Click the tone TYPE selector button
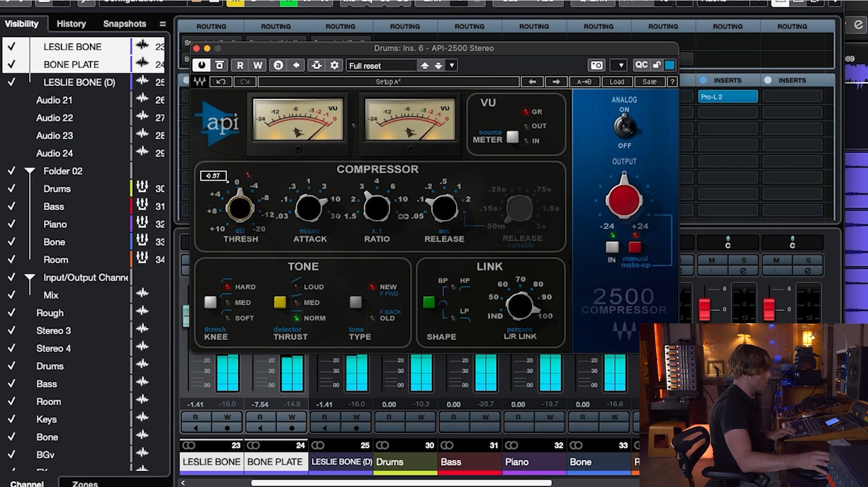Image resolution: width=868 pixels, height=487 pixels. pos(356,302)
